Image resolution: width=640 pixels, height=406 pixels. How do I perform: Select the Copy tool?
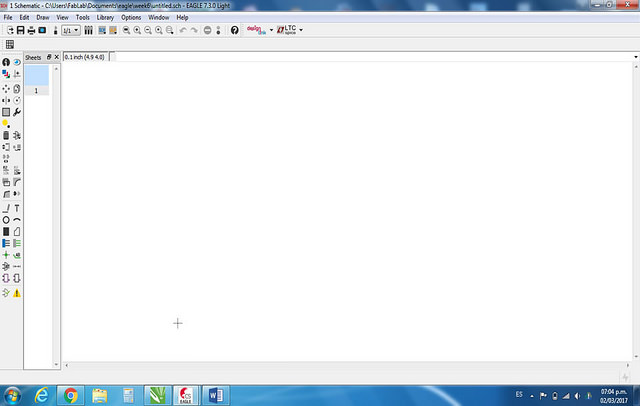pyautogui.click(x=17, y=89)
